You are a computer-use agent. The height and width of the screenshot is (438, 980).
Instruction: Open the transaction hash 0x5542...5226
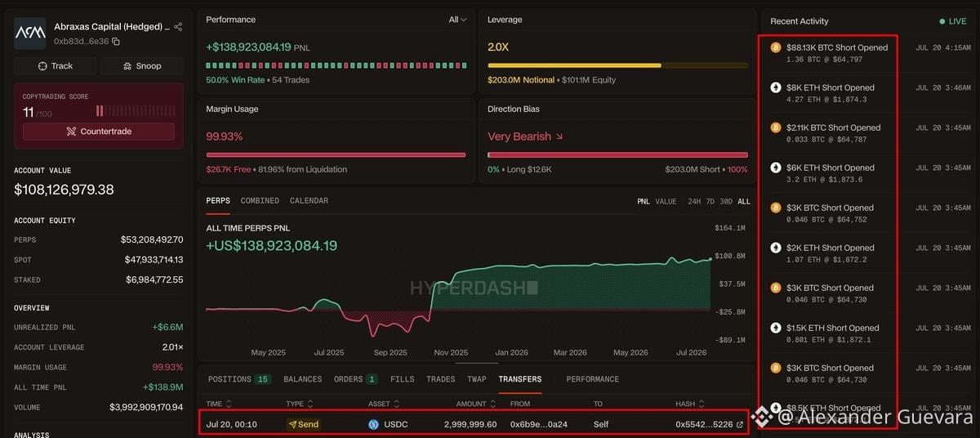pos(704,424)
